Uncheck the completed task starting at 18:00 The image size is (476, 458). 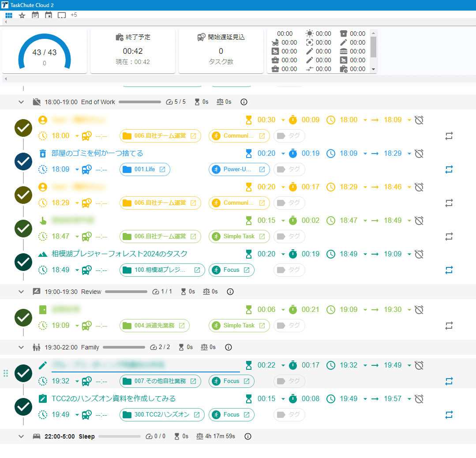coord(23,128)
